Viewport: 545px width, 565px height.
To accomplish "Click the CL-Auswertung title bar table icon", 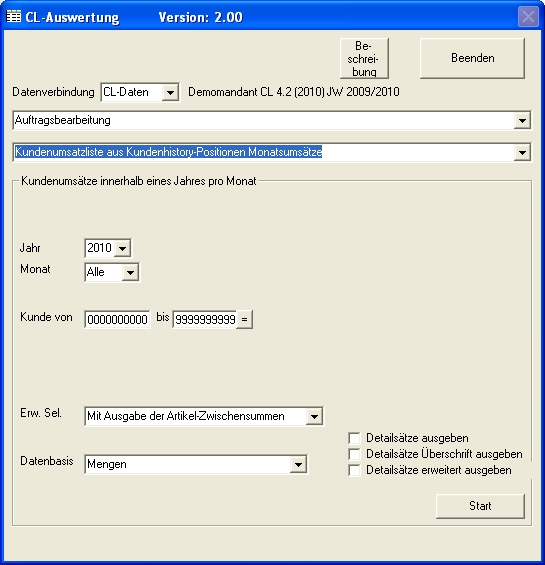I will click(x=14, y=17).
